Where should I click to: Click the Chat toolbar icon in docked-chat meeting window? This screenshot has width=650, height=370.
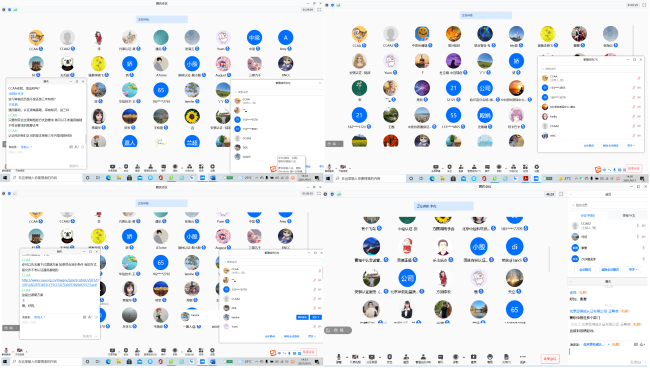click(440, 357)
